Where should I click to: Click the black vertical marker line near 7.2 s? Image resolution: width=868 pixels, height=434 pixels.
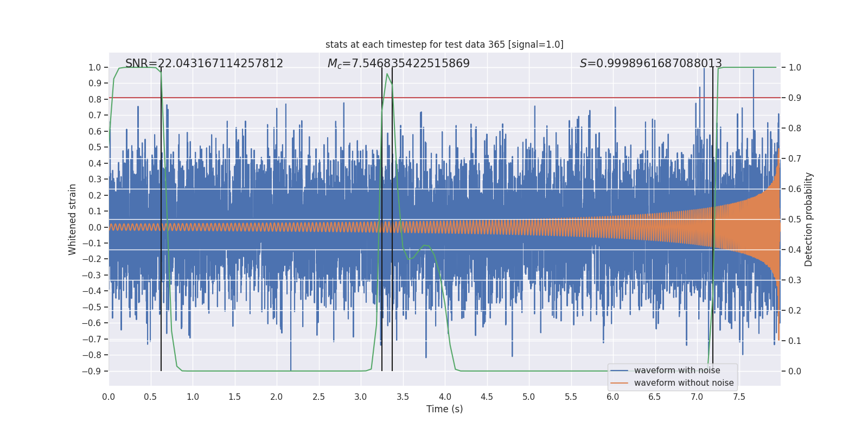(x=713, y=219)
